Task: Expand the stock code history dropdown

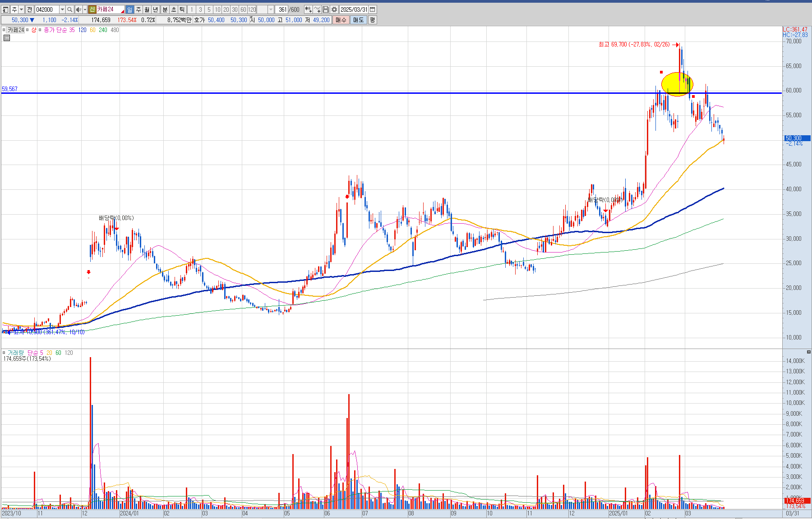Action: coord(62,9)
